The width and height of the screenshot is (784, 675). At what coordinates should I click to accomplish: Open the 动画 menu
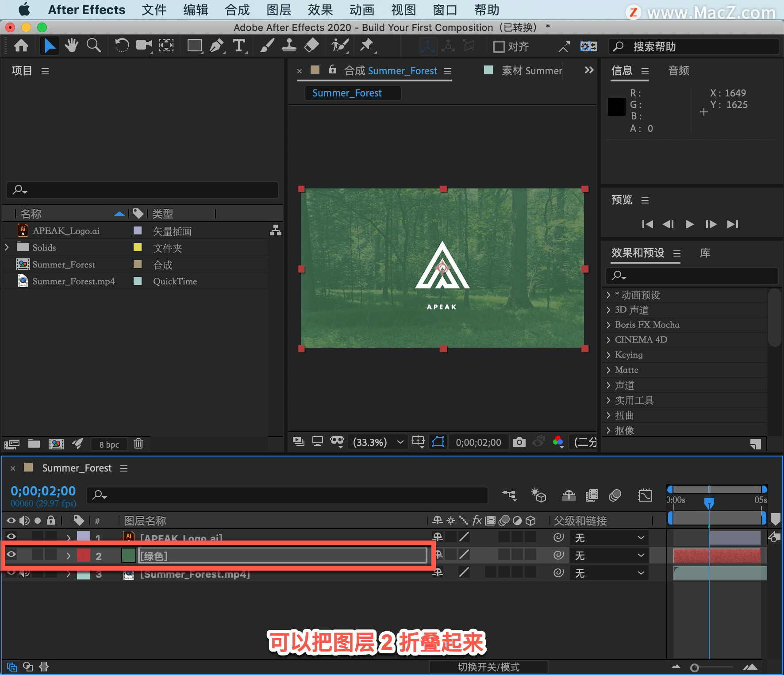[362, 10]
